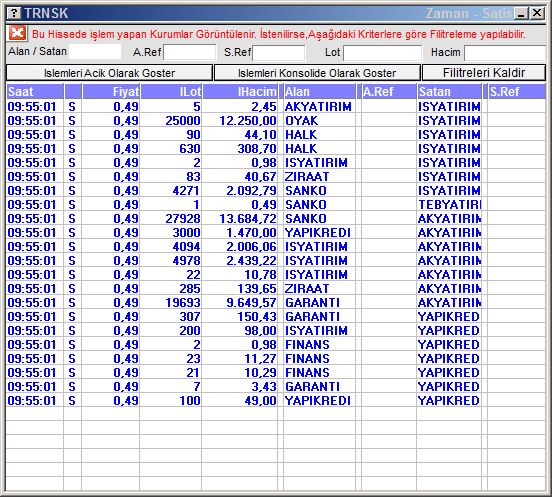
Task: Click the Satan column header
Action: pyautogui.click(x=449, y=92)
